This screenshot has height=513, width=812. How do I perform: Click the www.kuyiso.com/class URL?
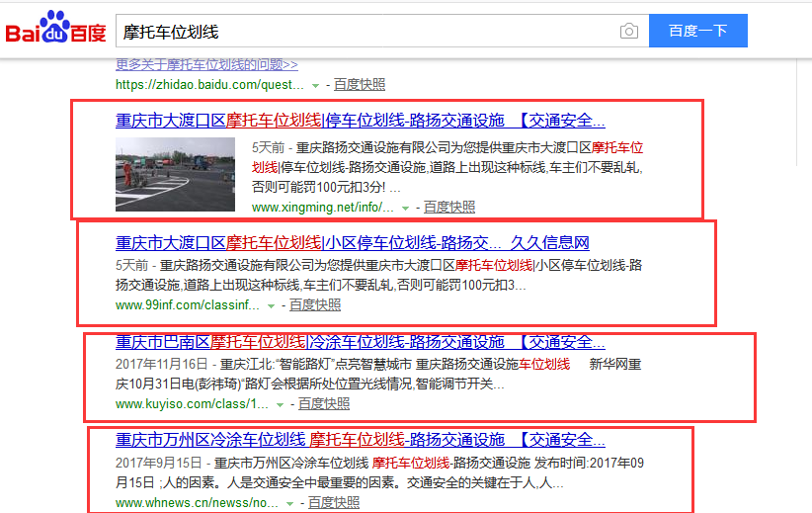click(192, 403)
